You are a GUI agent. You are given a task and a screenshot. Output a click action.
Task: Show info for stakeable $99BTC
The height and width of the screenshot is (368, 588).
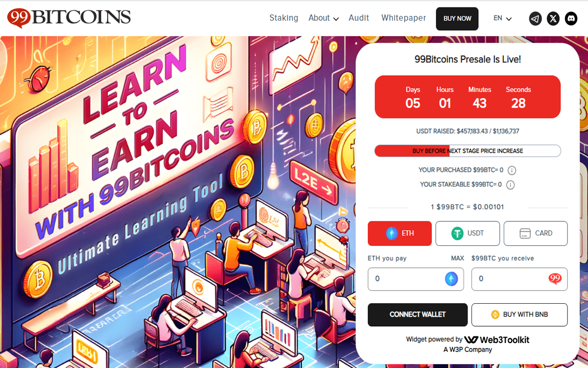coord(510,185)
